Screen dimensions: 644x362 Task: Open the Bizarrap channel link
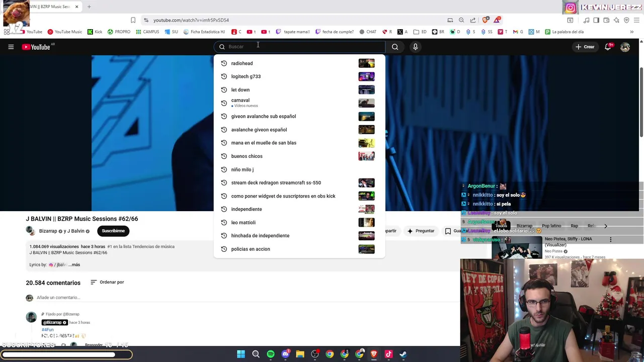(48, 231)
